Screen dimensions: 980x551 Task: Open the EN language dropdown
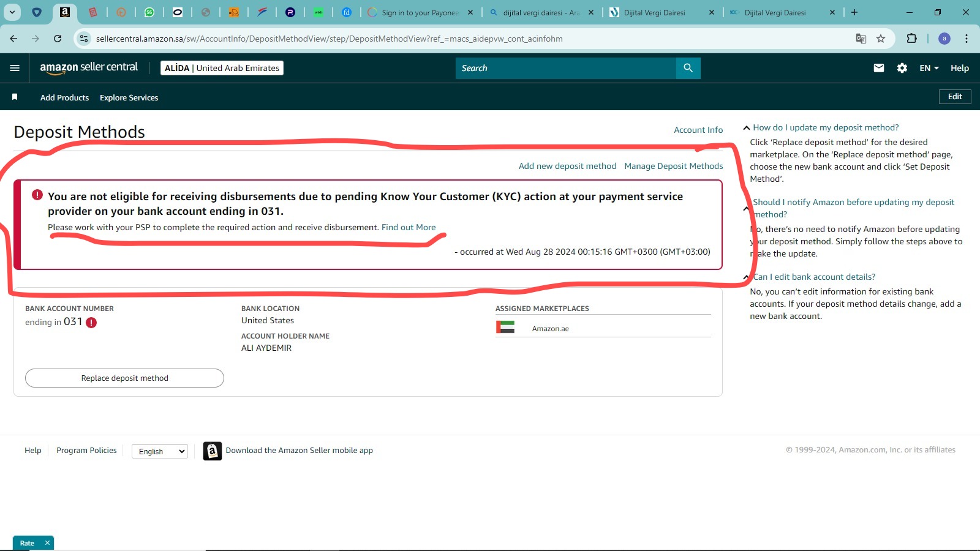pyautogui.click(x=929, y=68)
